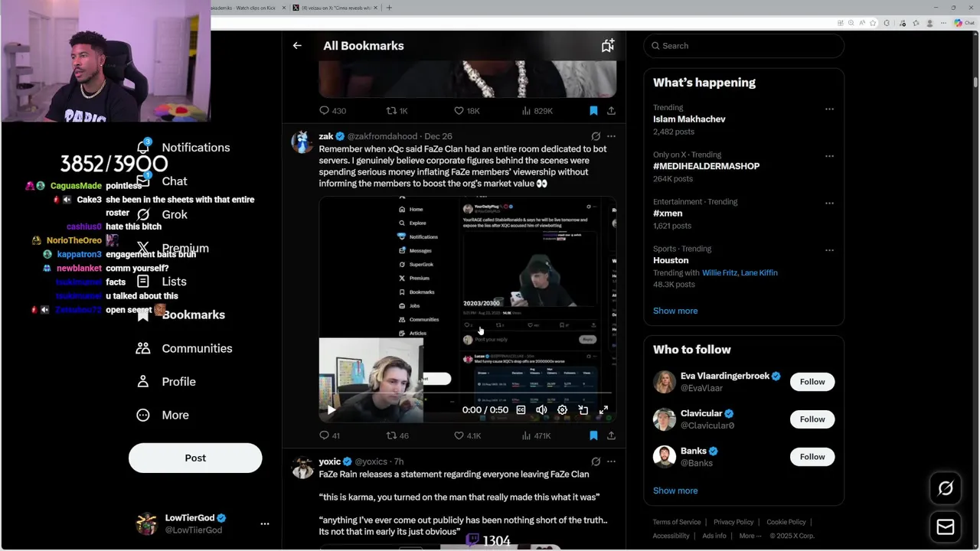Repost the post with 1K reposts
The height and width of the screenshot is (551, 980).
(397, 111)
